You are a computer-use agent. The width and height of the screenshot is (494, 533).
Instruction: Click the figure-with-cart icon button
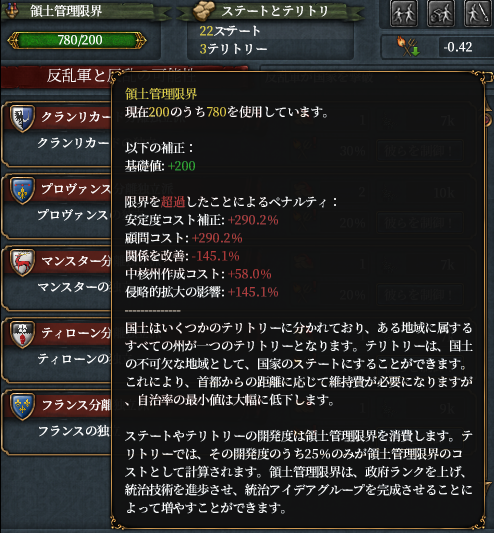click(441, 13)
